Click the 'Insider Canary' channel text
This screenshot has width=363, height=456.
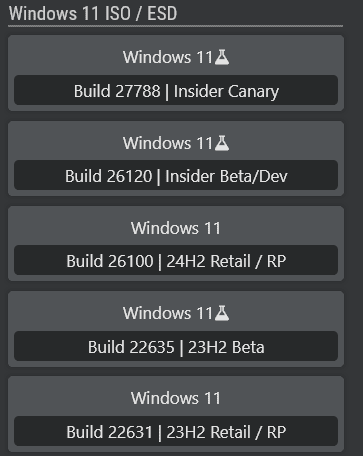[x=226, y=91]
